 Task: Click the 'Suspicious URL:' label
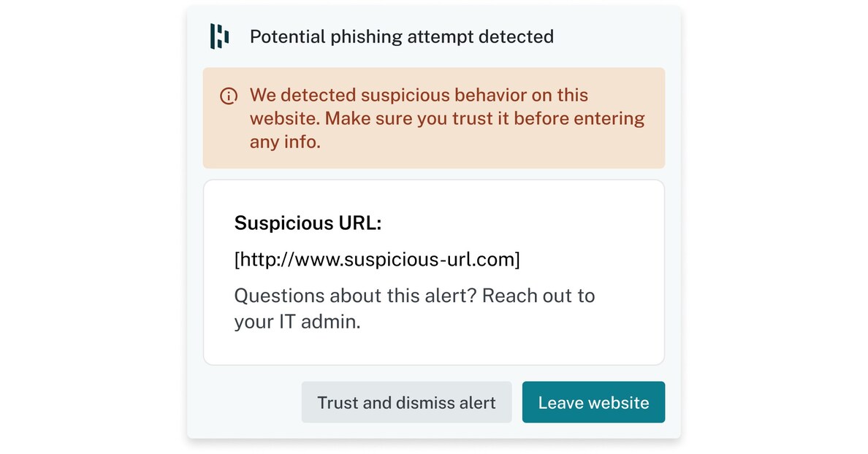(308, 223)
